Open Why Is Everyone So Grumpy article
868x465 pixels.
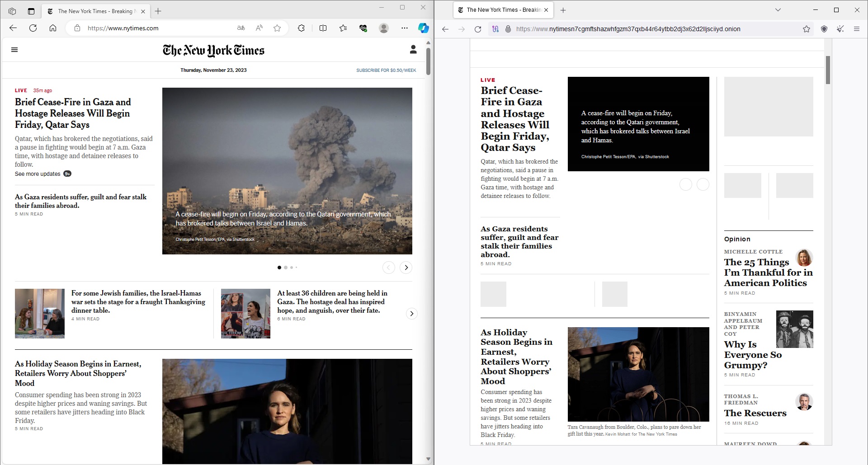coord(753,355)
